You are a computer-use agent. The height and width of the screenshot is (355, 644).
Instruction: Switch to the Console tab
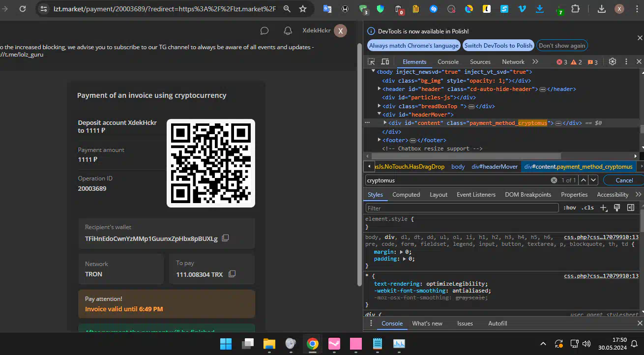(x=448, y=62)
